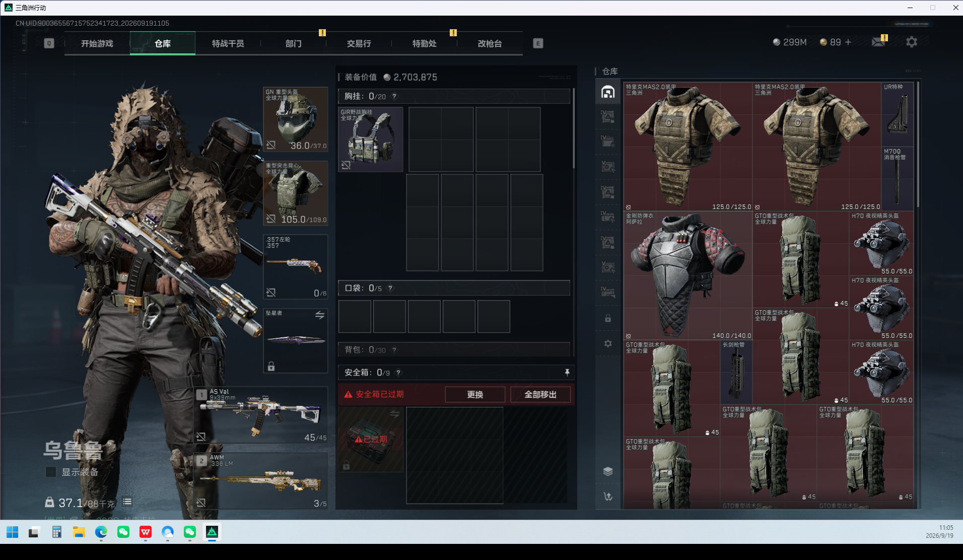
Task: Switch to the 特勤处 tab
Action: click(x=425, y=44)
